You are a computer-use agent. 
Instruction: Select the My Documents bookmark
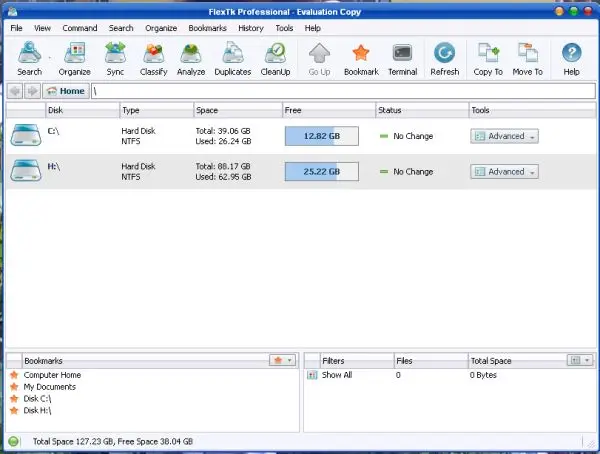(x=49, y=387)
